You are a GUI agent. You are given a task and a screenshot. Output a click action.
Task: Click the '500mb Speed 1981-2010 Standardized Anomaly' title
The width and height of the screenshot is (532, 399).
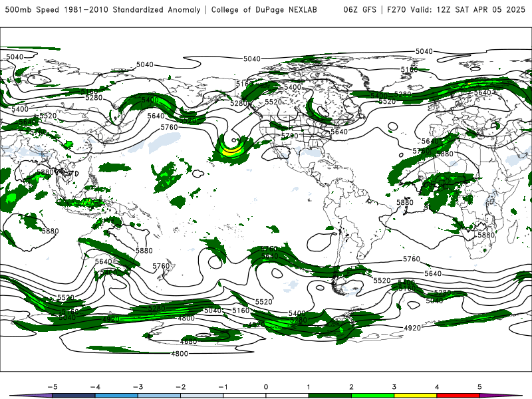point(103,10)
